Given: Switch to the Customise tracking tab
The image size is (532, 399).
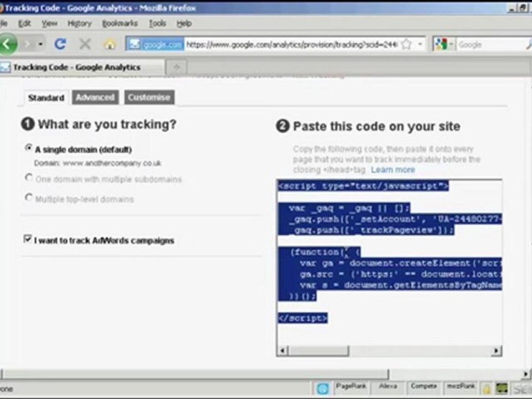Looking at the screenshot, I should 149,98.
